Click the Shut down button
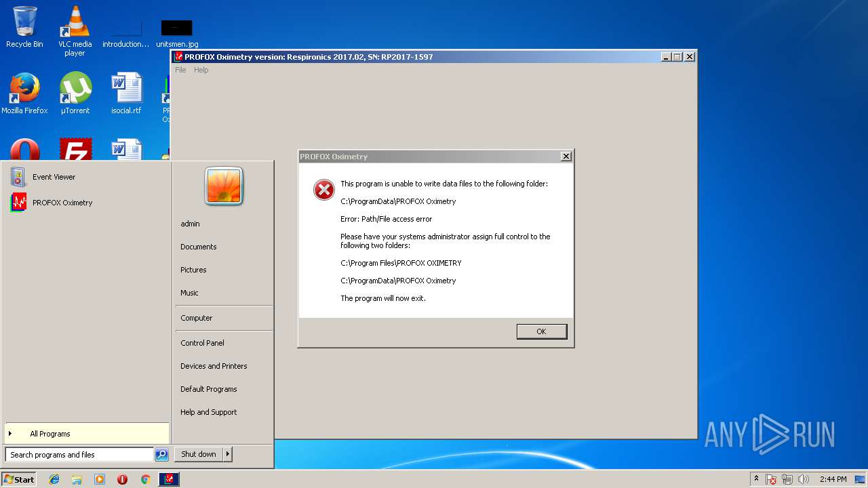Screen dimensions: 868x488 199,454
